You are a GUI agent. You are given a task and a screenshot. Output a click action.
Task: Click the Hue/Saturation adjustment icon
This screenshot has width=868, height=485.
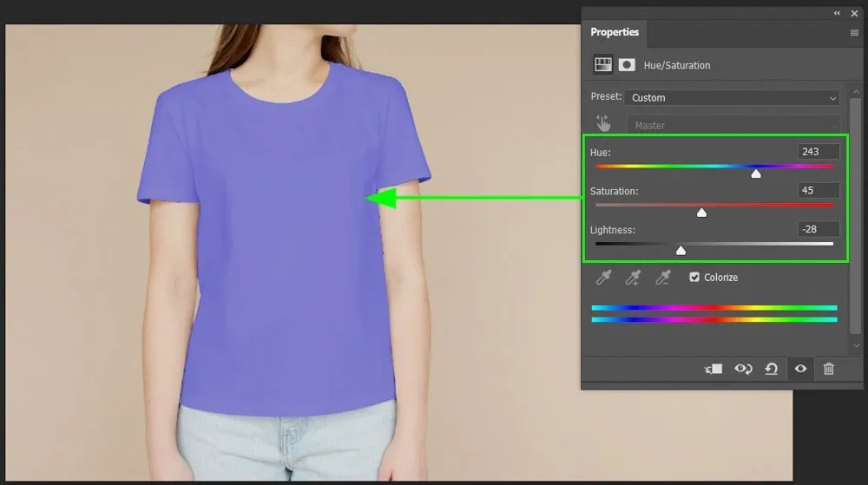(x=602, y=65)
